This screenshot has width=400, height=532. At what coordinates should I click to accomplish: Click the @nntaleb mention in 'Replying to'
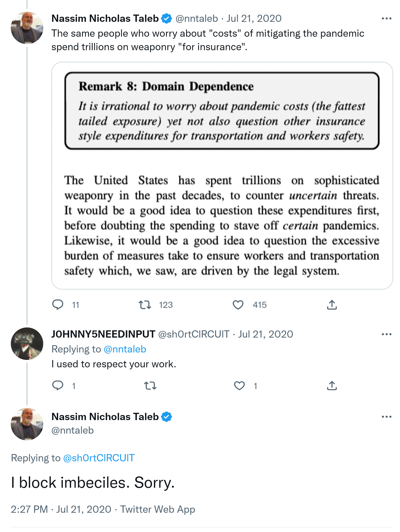(125, 349)
